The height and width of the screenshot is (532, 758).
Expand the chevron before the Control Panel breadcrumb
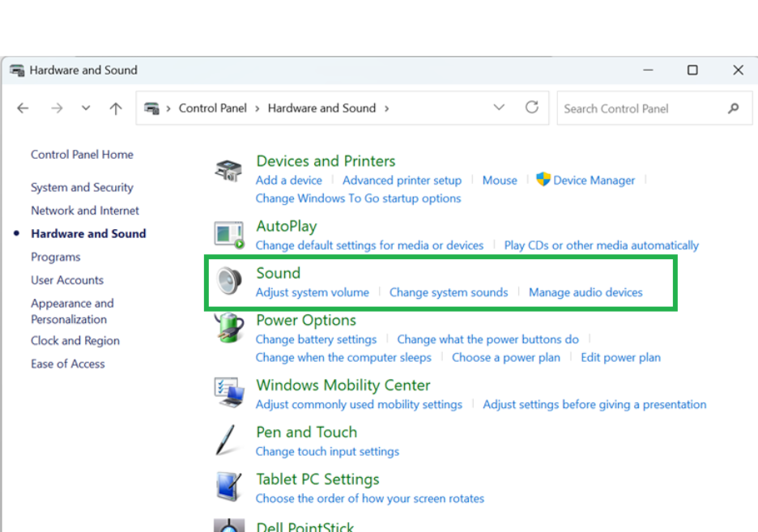pyautogui.click(x=168, y=109)
